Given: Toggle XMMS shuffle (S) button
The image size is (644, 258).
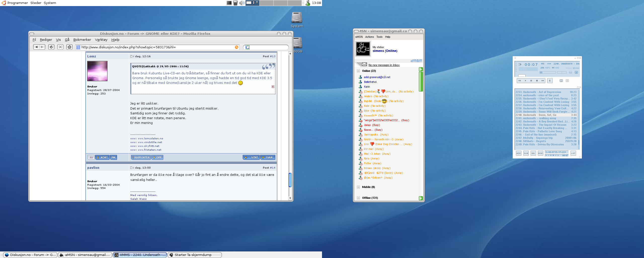Looking at the screenshot, I should [561, 81].
